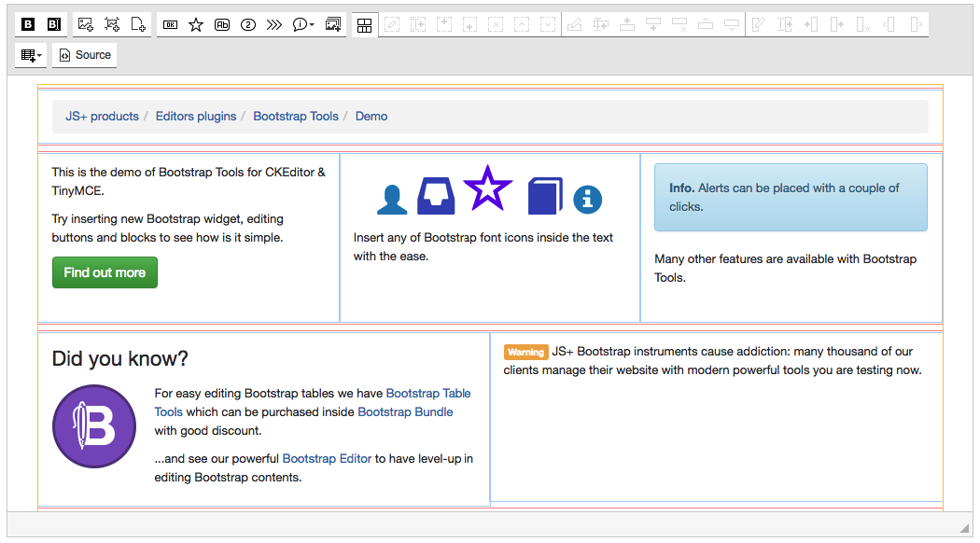Click the Bootstrap button icon with bold B
The image size is (980, 543).
pos(28,25)
